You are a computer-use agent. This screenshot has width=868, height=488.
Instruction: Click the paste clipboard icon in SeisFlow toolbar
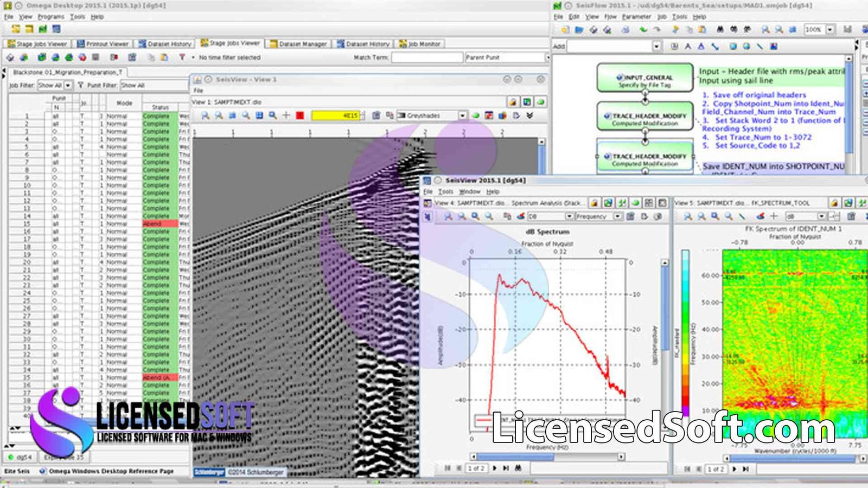click(x=702, y=29)
